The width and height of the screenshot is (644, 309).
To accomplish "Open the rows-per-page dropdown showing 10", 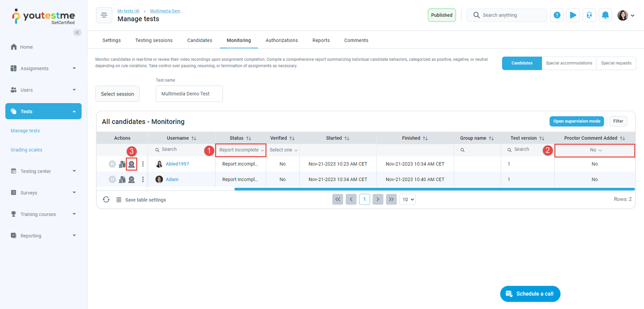I will coord(407,199).
